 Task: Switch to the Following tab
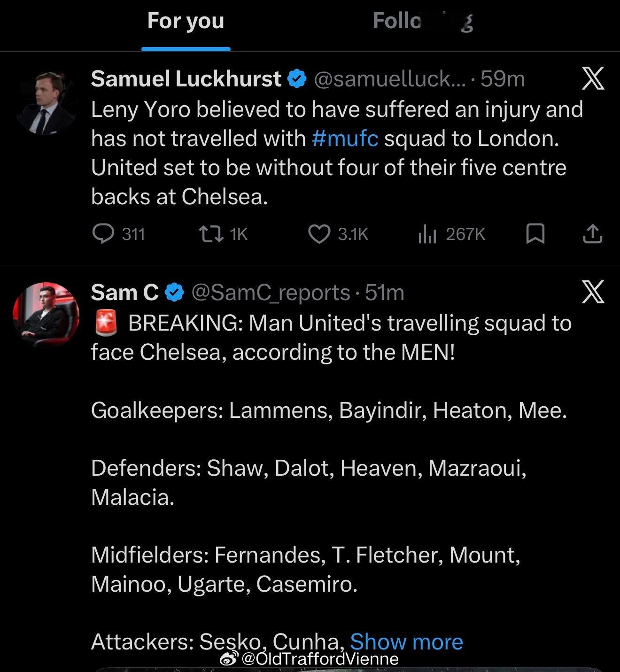click(x=422, y=21)
